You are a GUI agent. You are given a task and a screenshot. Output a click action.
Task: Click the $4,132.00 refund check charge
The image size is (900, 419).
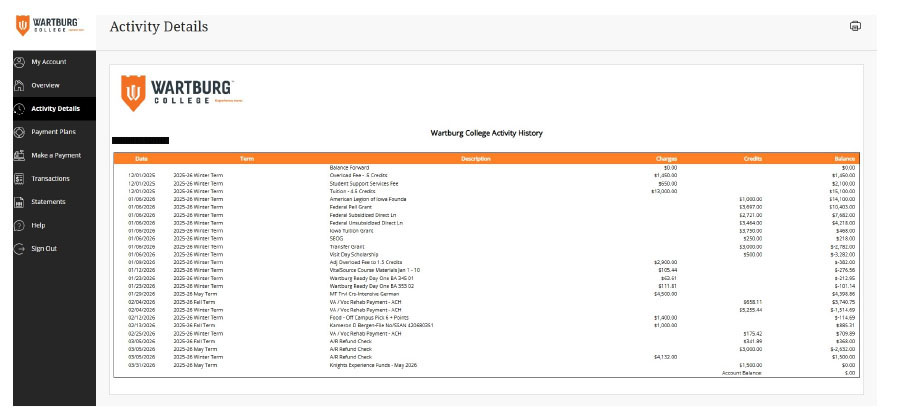coord(665,357)
